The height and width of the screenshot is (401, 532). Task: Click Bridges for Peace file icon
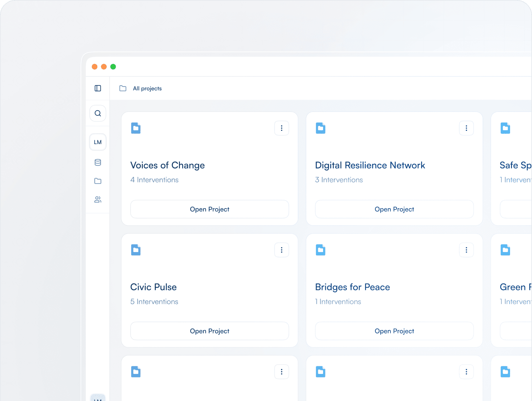[320, 250]
